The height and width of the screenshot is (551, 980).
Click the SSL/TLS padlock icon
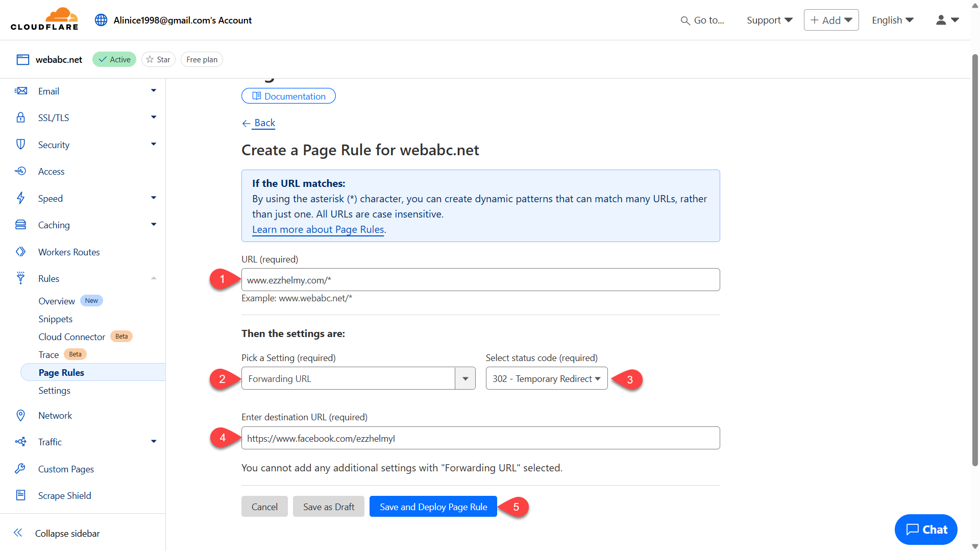coord(21,117)
